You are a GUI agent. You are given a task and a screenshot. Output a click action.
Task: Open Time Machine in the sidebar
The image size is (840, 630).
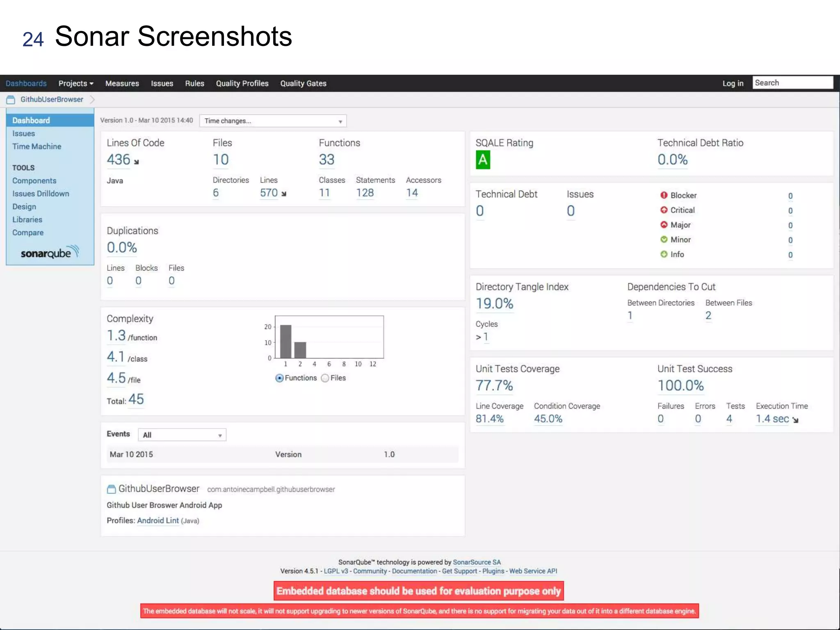(37, 146)
